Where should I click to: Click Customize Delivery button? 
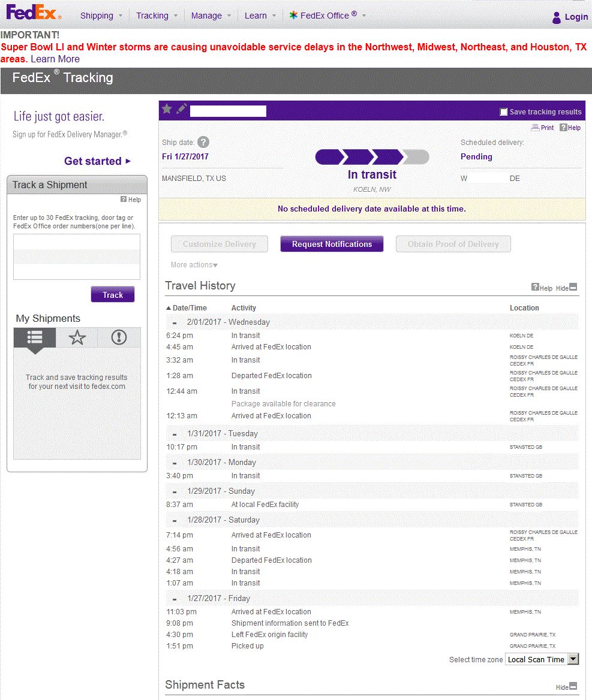220,244
